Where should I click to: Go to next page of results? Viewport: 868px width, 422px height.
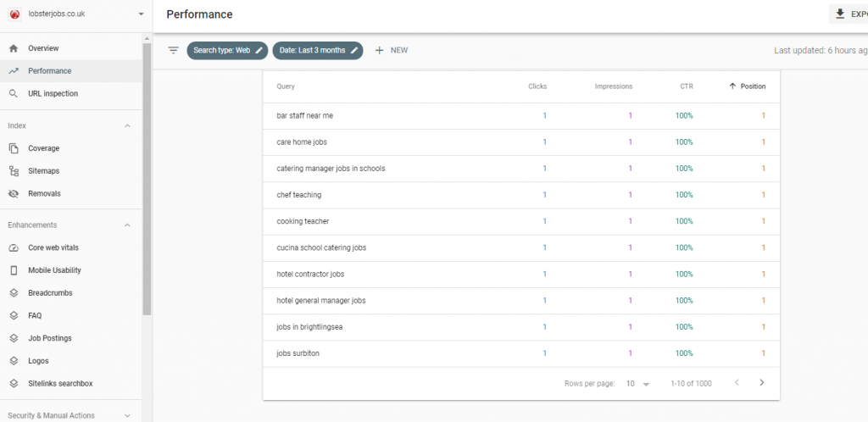[x=762, y=383]
